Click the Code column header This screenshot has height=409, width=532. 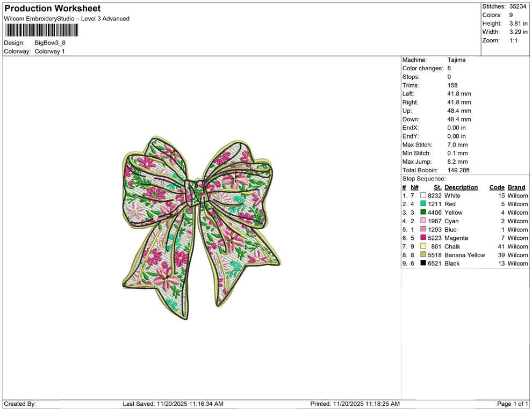pyautogui.click(x=497, y=187)
